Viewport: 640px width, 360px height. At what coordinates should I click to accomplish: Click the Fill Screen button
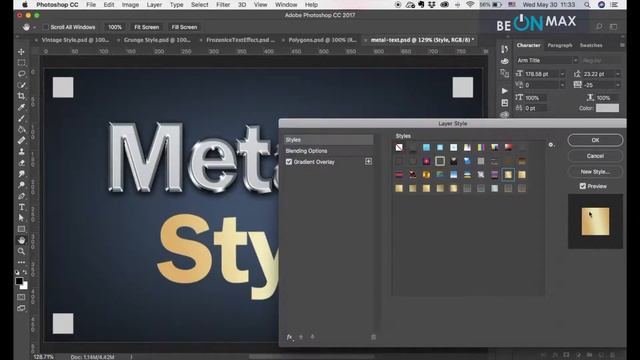tap(184, 27)
